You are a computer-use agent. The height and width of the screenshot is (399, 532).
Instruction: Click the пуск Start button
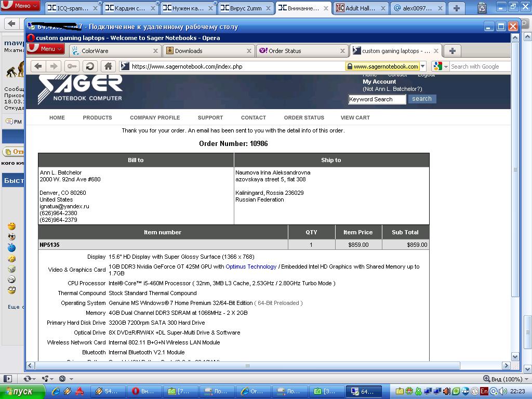point(22,392)
